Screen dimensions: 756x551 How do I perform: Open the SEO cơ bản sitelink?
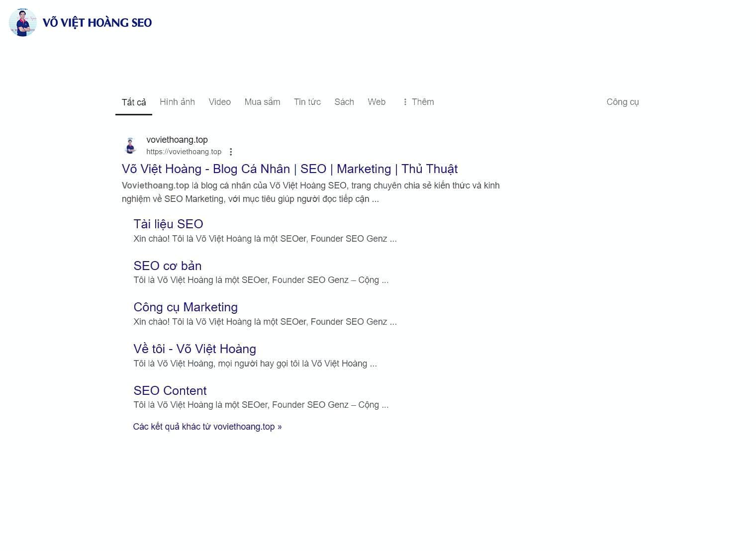(167, 266)
